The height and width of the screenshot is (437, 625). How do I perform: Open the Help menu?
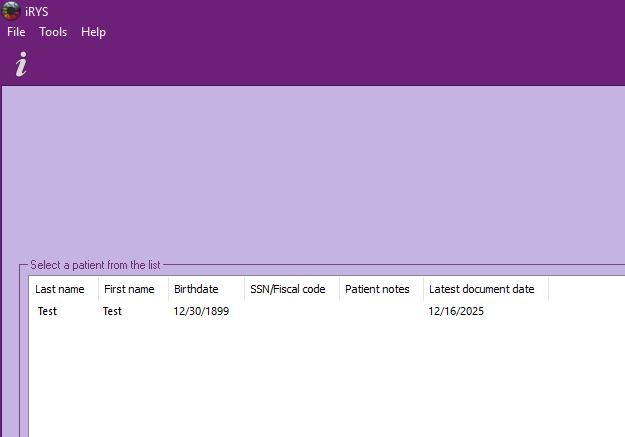93,32
